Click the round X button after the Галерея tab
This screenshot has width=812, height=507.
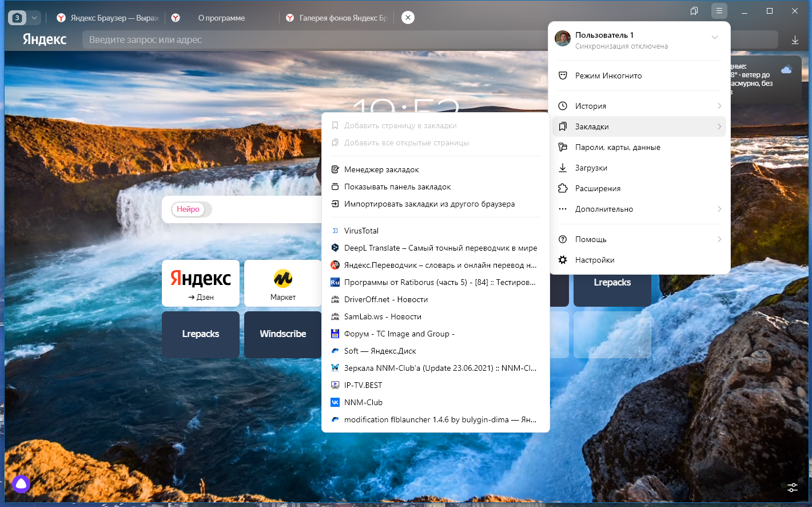point(408,18)
